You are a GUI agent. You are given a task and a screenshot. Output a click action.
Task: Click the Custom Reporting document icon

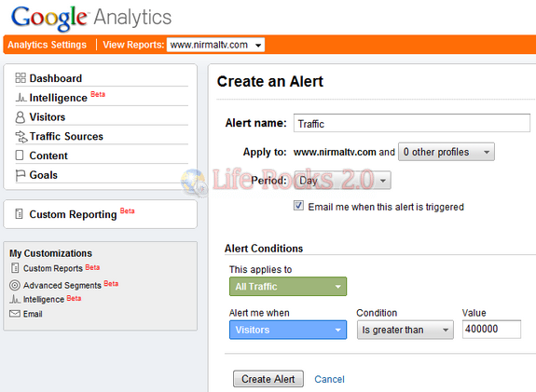20,214
